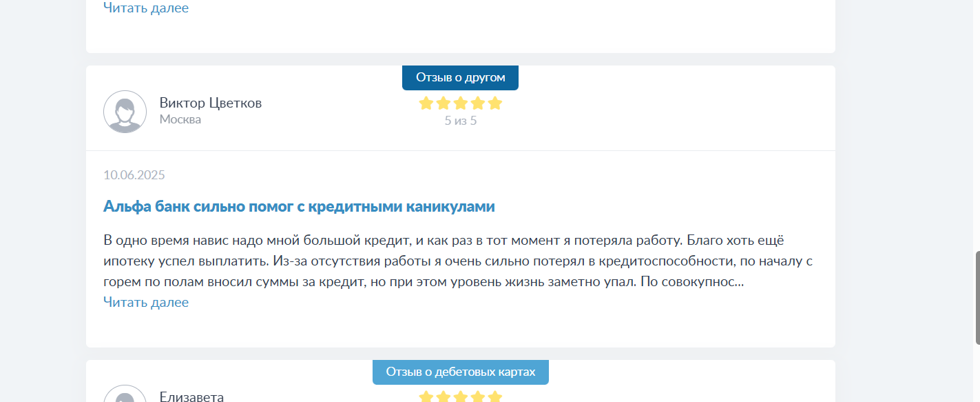Click the review body text starting "В одно время"
Screen dimensions: 980x402
point(459,261)
